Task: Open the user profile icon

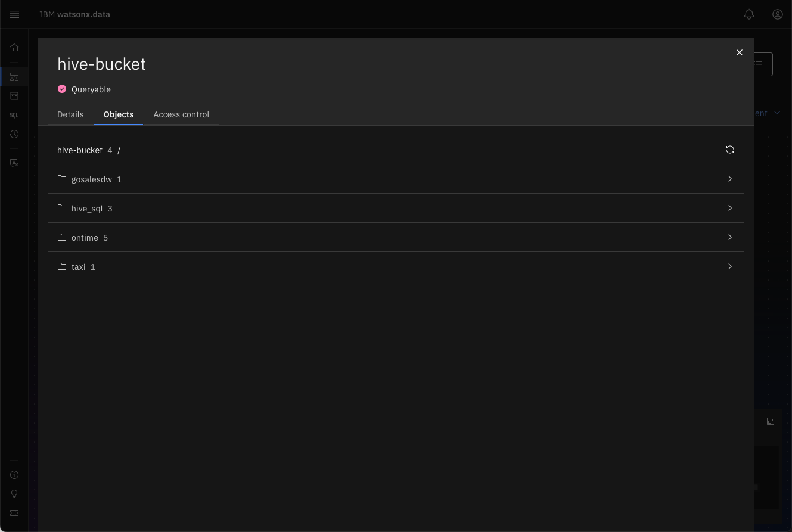Action: (778, 14)
